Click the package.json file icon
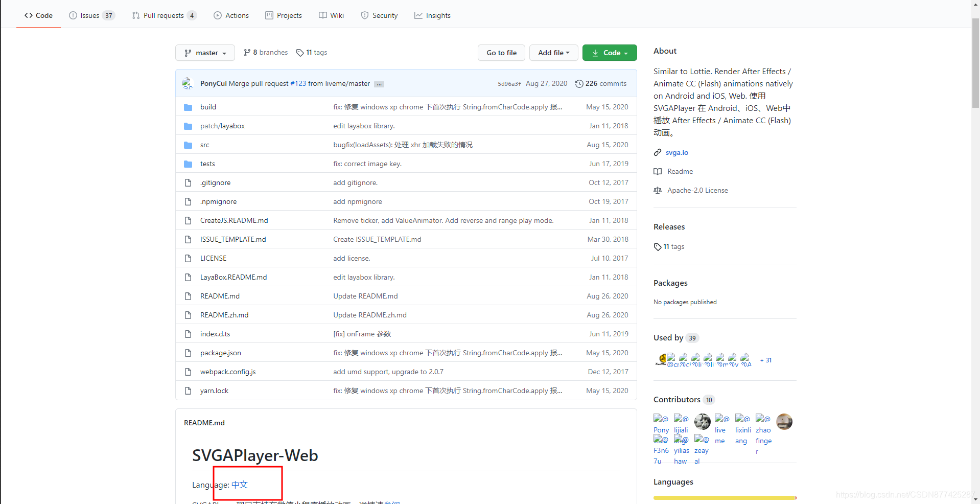This screenshot has height=504, width=980. (188, 353)
